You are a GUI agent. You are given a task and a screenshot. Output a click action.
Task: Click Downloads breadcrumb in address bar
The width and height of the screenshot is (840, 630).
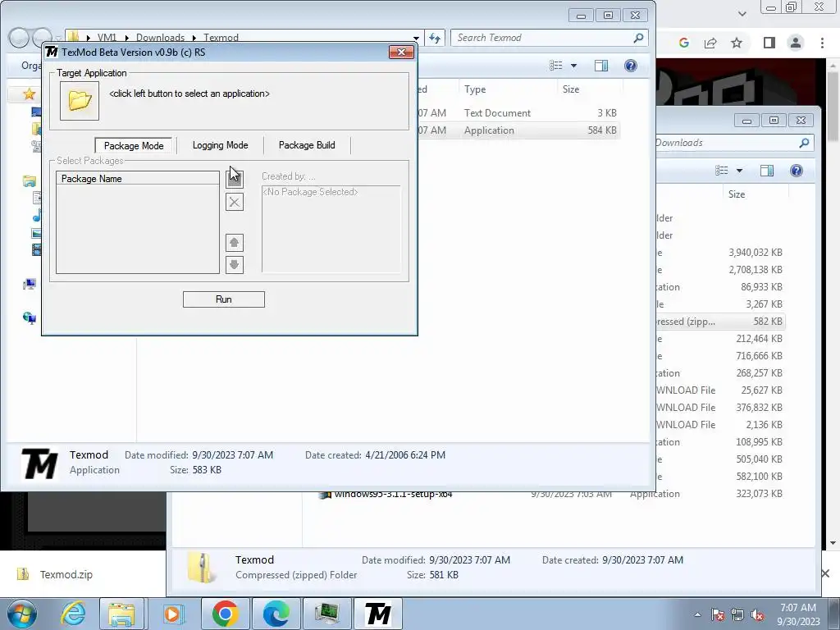pos(160,38)
